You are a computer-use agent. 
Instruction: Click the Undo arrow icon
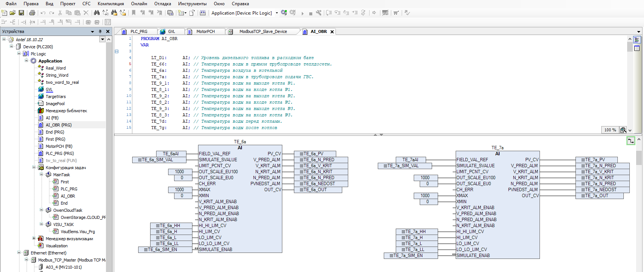[43, 13]
